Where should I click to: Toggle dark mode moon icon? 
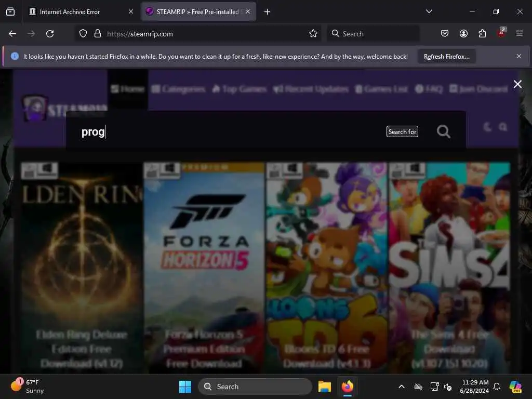tap(487, 127)
